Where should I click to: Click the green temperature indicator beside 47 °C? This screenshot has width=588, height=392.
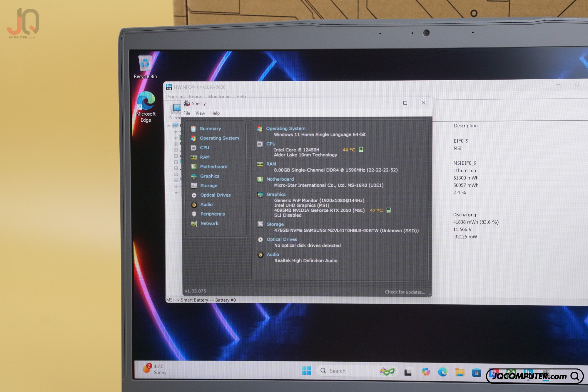[388, 210]
